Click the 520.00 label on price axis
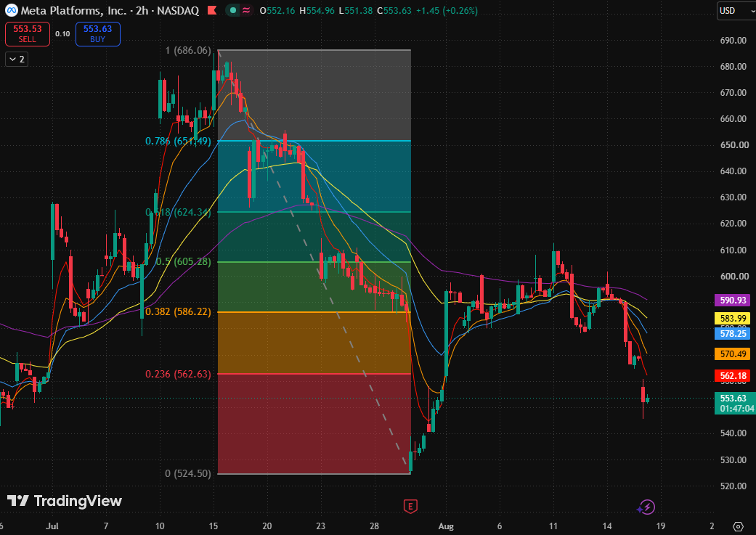 click(x=733, y=486)
